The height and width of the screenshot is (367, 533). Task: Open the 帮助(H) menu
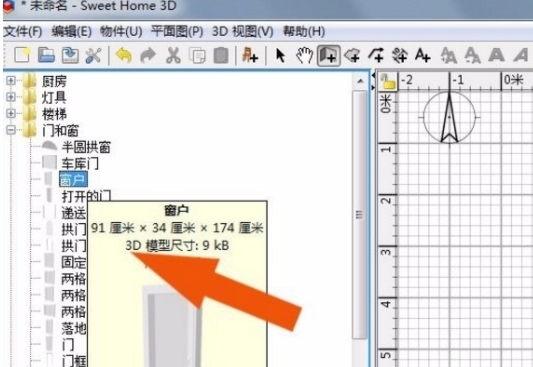(304, 32)
